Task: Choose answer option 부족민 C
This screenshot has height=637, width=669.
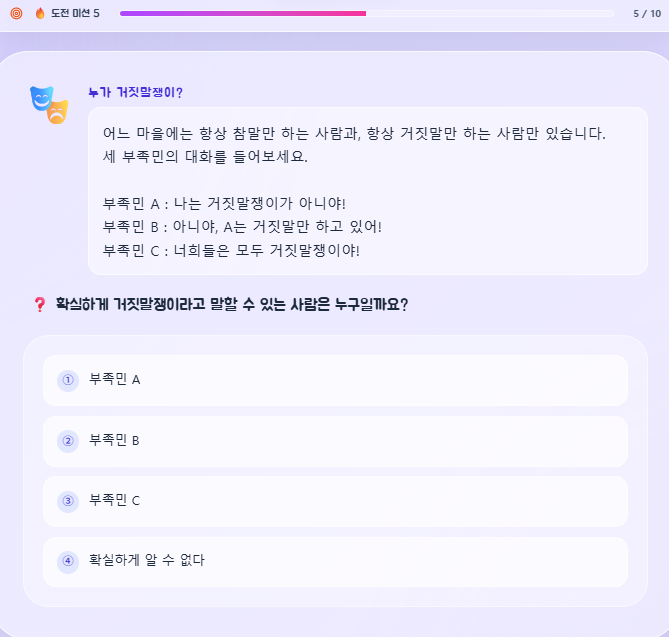Action: click(x=335, y=501)
